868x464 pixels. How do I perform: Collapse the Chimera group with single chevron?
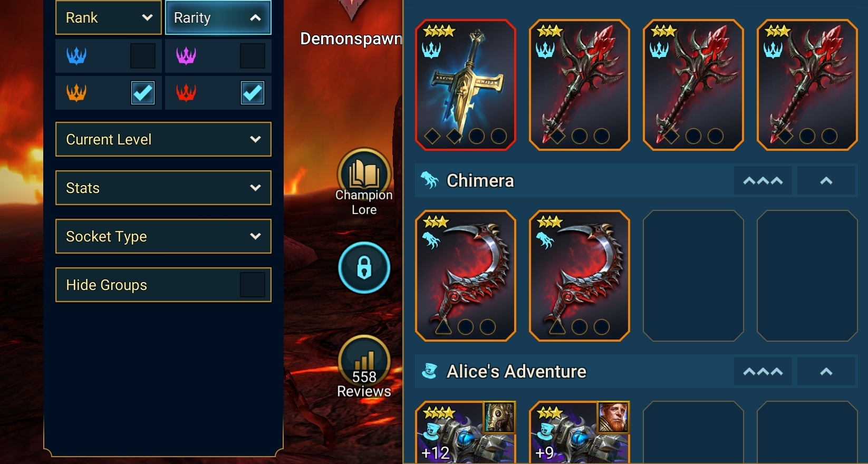point(826,181)
